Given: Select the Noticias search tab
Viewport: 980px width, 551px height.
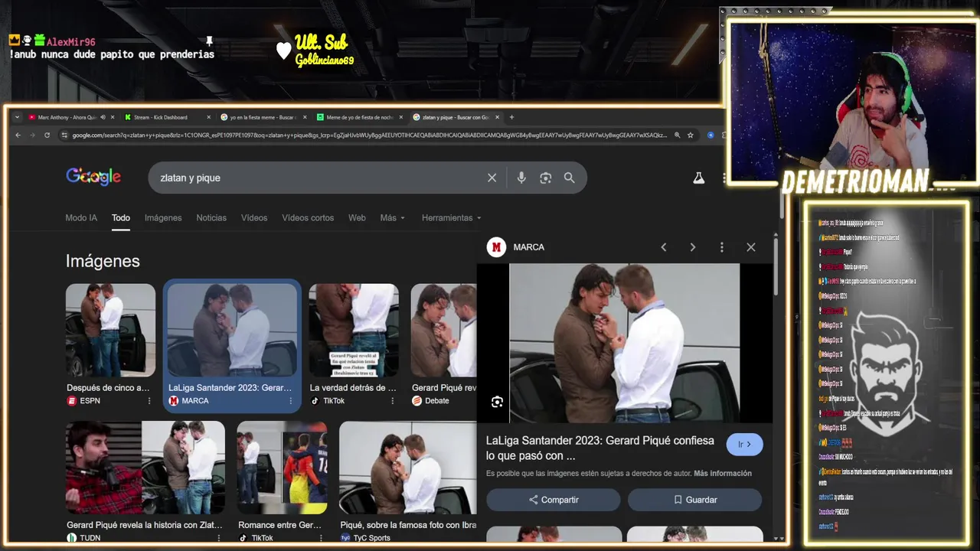Looking at the screenshot, I should (x=211, y=218).
